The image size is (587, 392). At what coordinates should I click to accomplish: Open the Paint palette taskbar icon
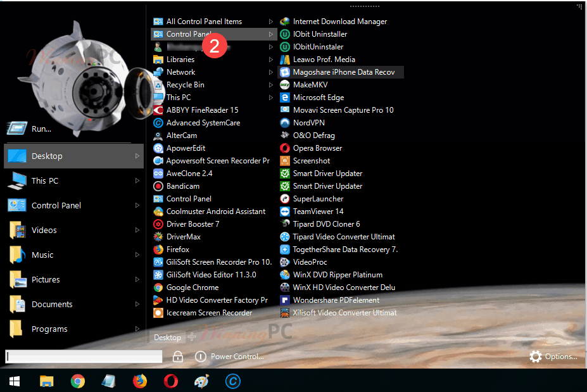pos(202,381)
